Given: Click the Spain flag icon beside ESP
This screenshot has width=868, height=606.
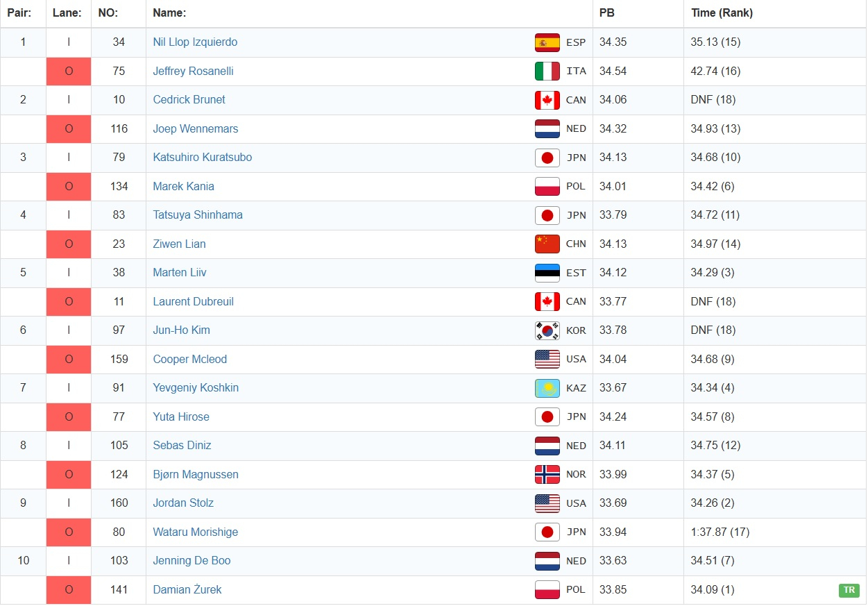Looking at the screenshot, I should tap(547, 42).
